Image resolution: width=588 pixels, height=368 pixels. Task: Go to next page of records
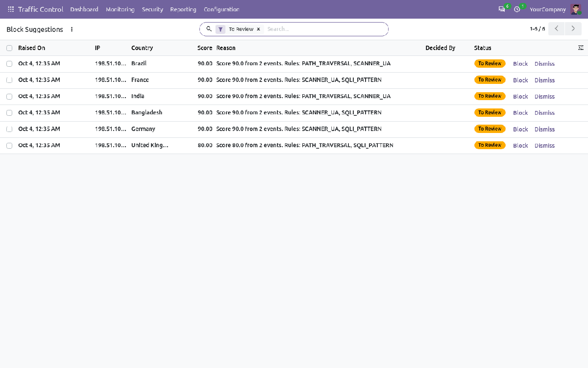pyautogui.click(x=573, y=29)
